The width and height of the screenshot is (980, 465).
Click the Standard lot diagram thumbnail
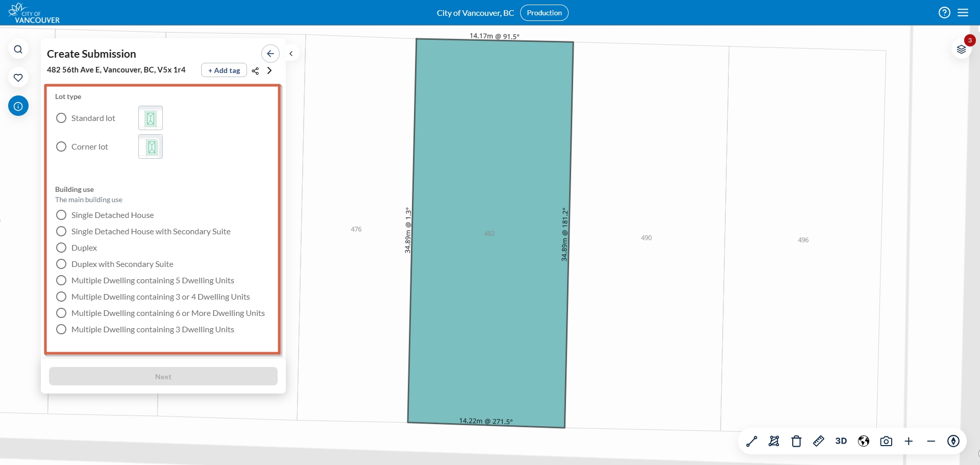click(x=151, y=118)
